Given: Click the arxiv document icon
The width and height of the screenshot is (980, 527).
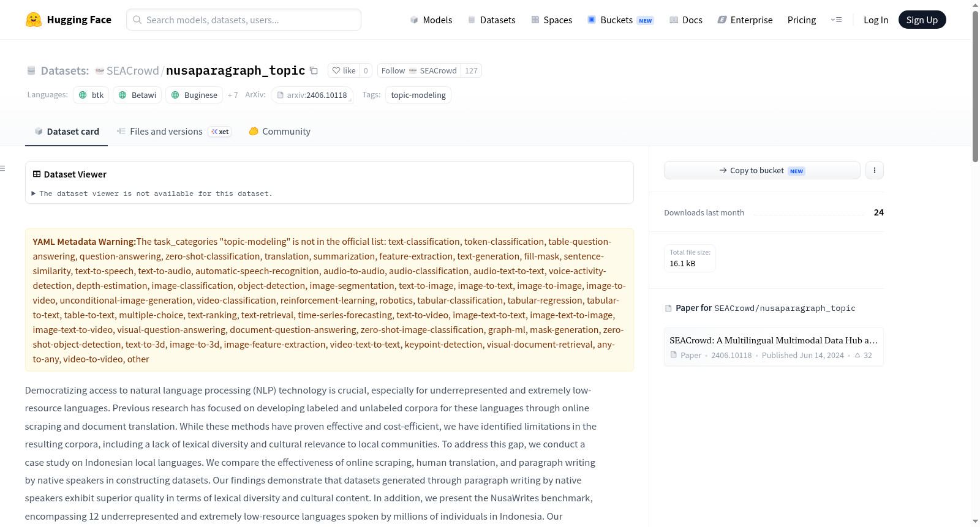Looking at the screenshot, I should pyautogui.click(x=281, y=95).
